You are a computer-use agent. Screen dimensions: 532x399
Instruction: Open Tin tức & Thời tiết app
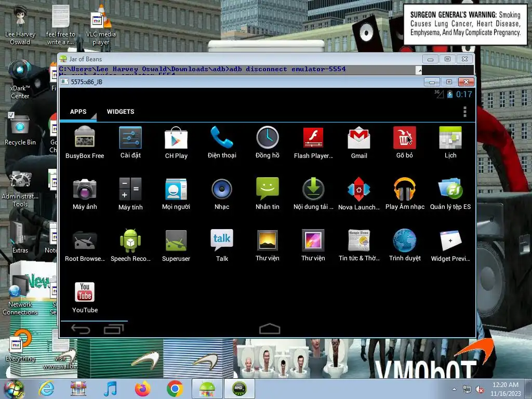(359, 246)
